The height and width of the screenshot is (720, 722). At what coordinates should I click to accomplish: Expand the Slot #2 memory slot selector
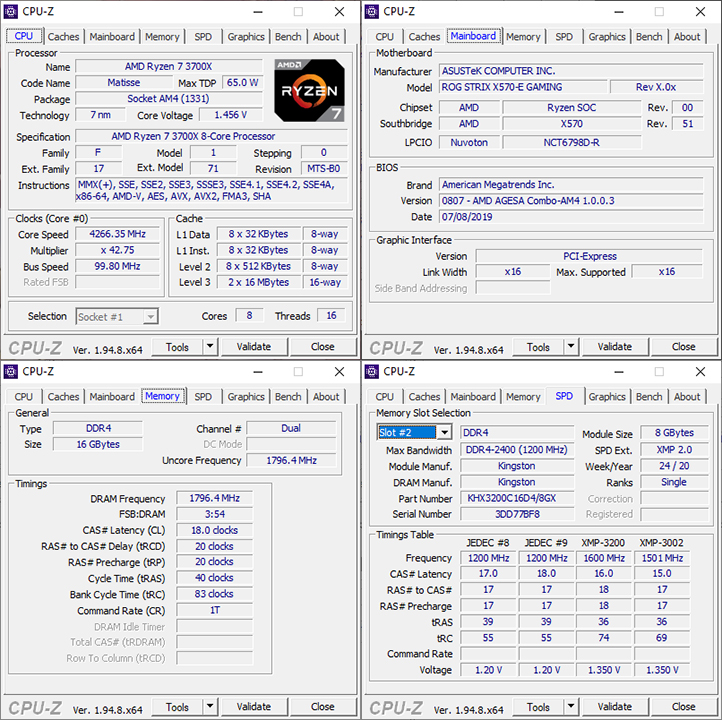click(444, 432)
